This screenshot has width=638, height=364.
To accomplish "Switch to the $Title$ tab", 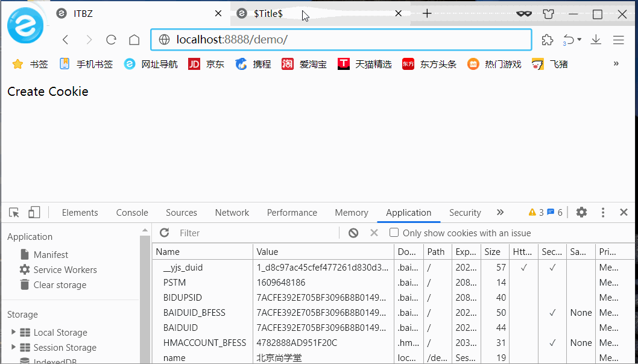I will pyautogui.click(x=320, y=14).
